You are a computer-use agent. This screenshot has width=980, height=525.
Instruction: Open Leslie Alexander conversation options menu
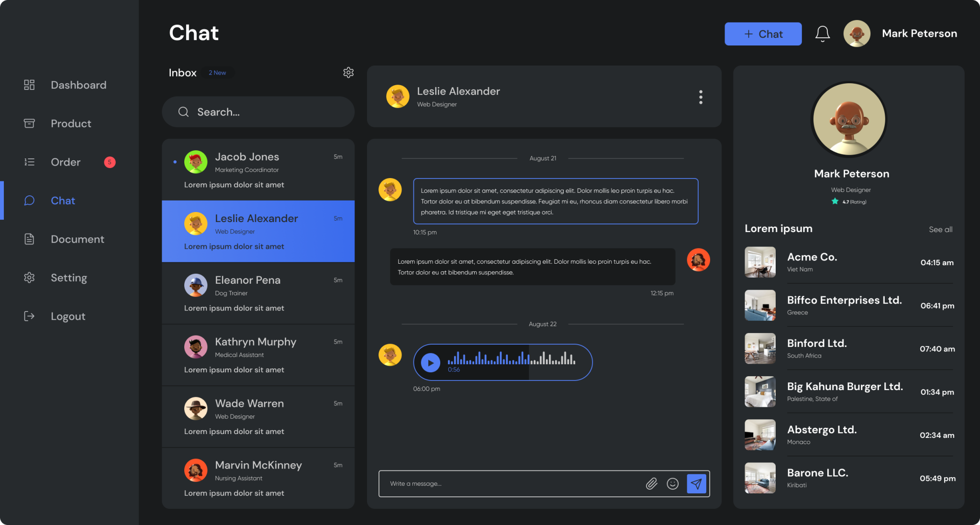coord(701,97)
